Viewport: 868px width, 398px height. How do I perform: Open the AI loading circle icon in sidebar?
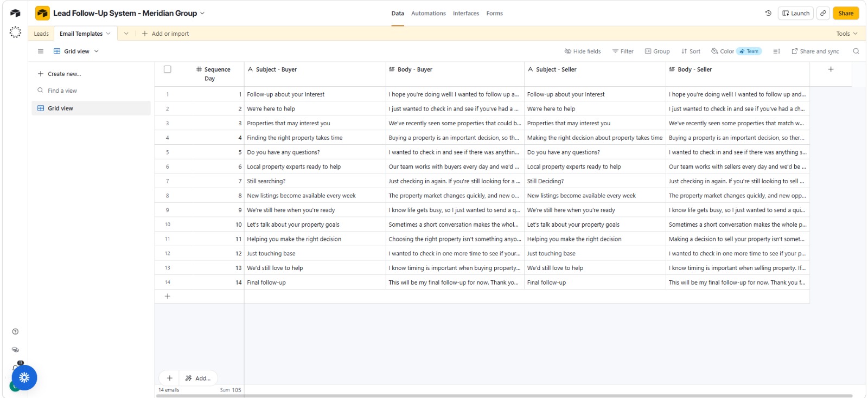15,33
